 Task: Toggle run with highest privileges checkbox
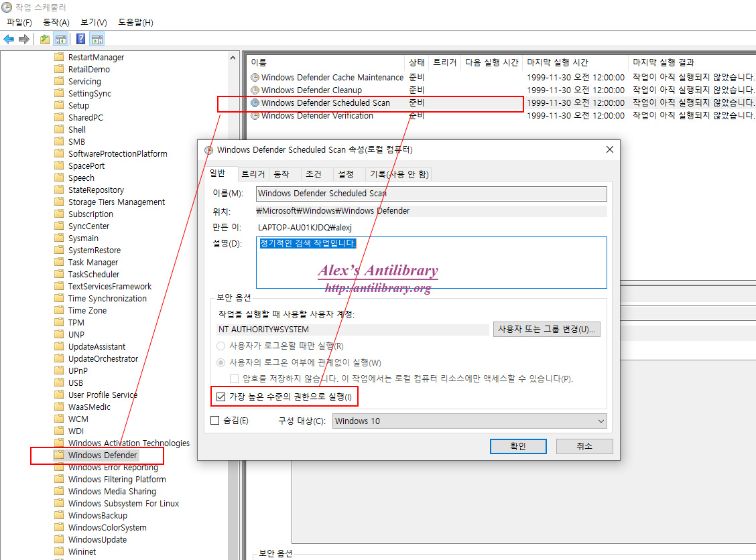click(220, 397)
